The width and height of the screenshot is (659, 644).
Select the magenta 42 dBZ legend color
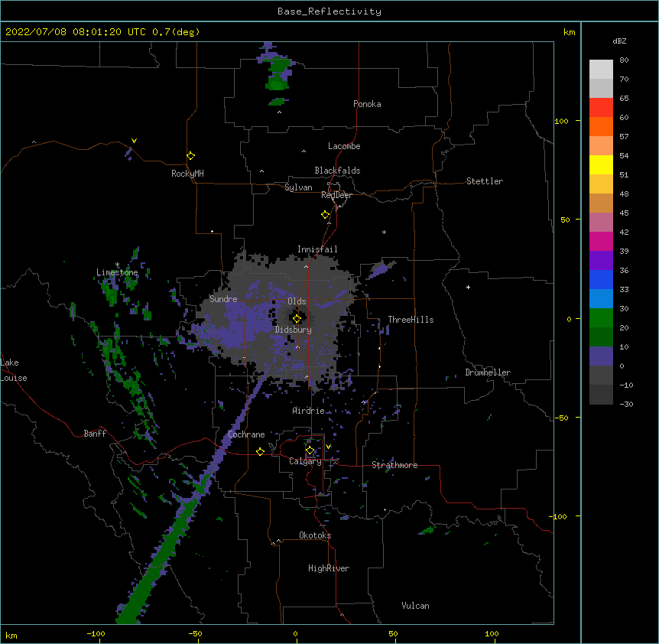[601, 241]
